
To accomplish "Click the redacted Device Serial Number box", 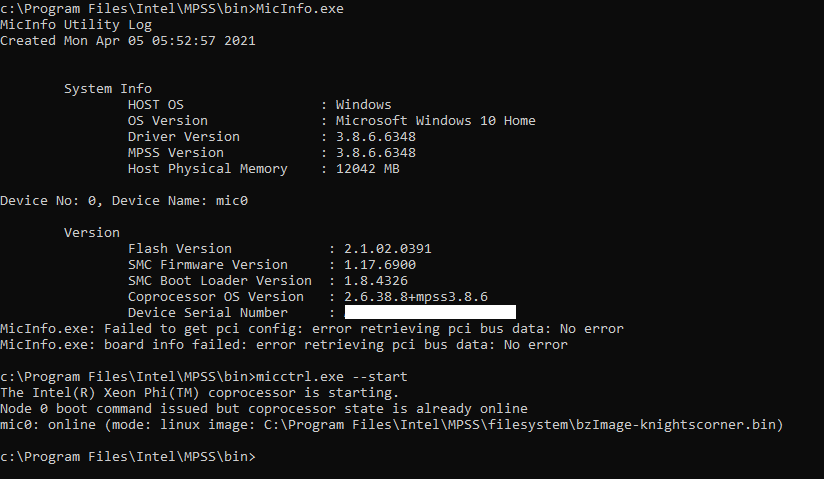I will [x=430, y=312].
